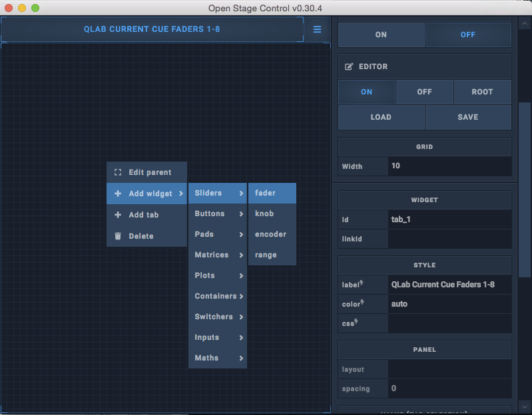Click the SAVE button

pos(467,117)
